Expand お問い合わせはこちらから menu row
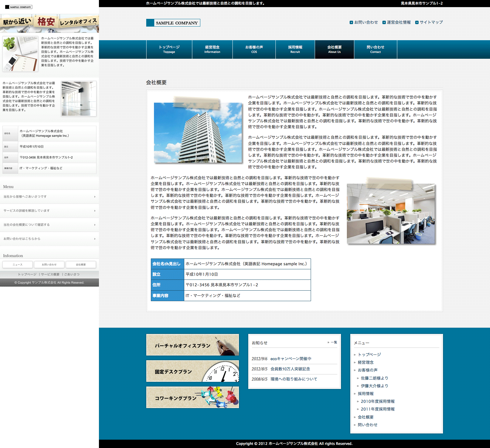The height and width of the screenshot is (448, 490). 49,239
